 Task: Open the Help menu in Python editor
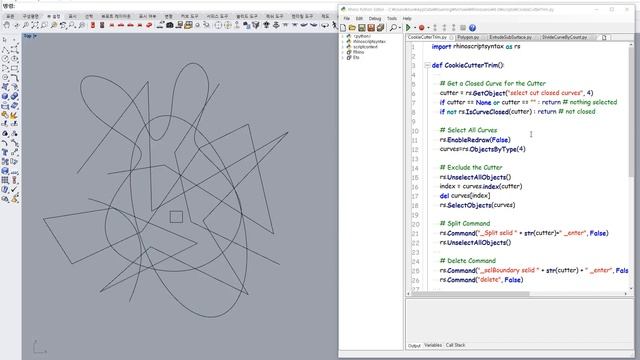coord(407,18)
